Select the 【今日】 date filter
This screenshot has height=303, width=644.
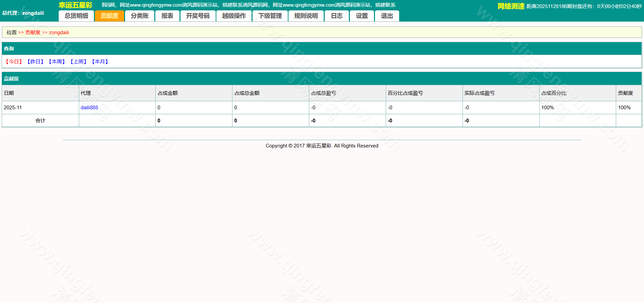[x=13, y=61]
